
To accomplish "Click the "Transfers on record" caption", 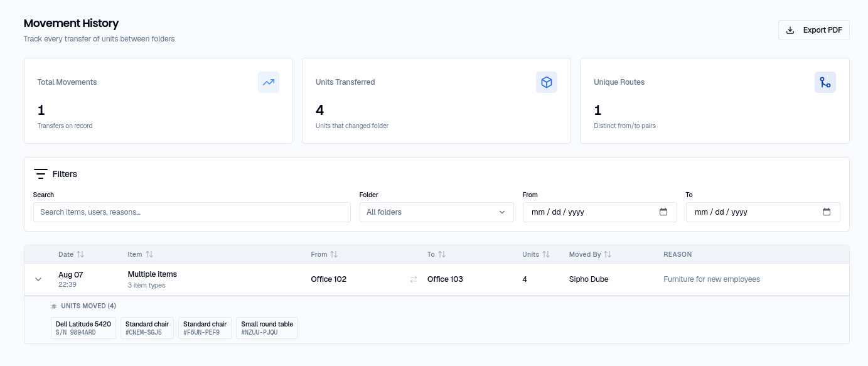I will (65, 126).
